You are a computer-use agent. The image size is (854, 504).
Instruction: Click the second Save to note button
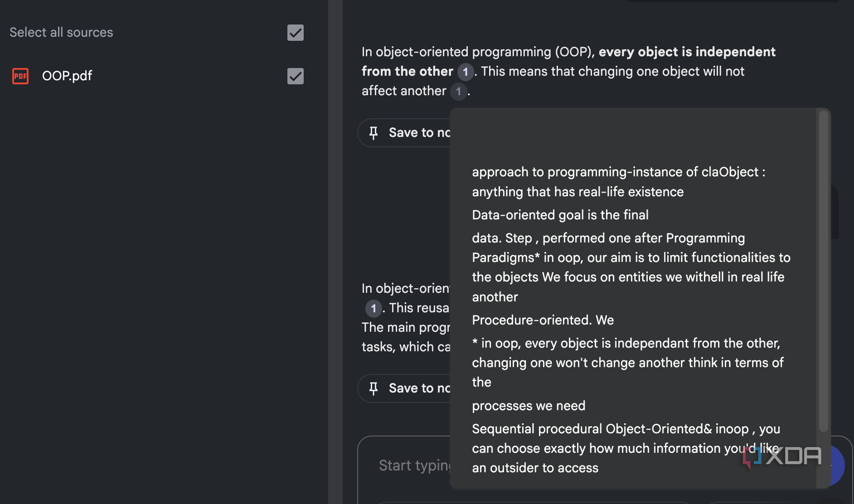[409, 388]
